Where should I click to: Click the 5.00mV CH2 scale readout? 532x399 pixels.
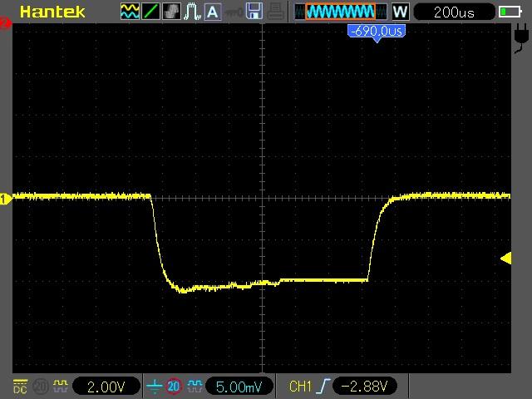point(239,387)
